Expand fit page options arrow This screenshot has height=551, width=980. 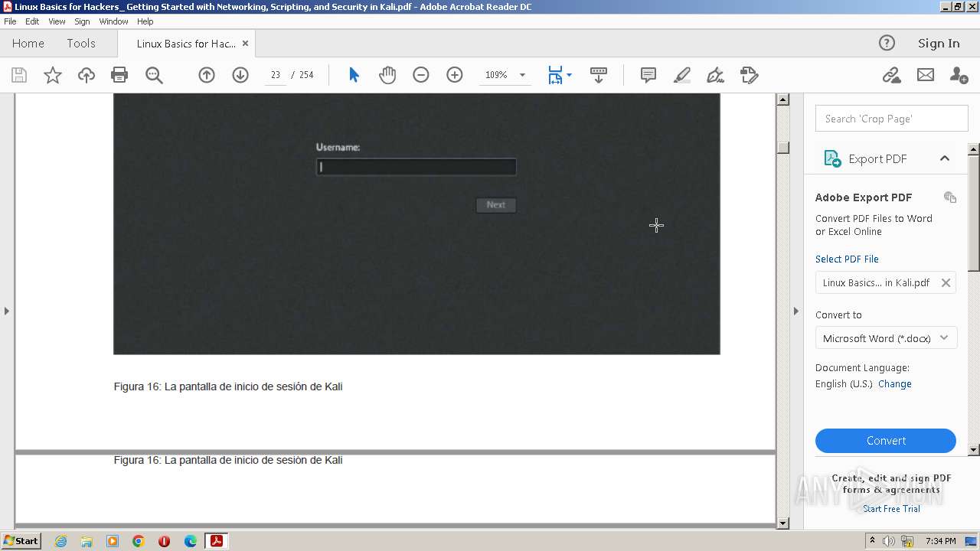click(569, 75)
